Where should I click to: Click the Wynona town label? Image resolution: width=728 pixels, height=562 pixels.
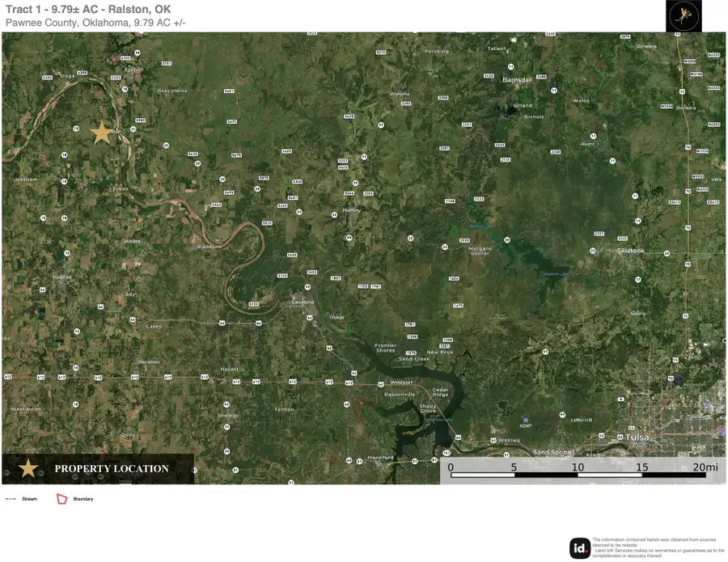(400, 94)
